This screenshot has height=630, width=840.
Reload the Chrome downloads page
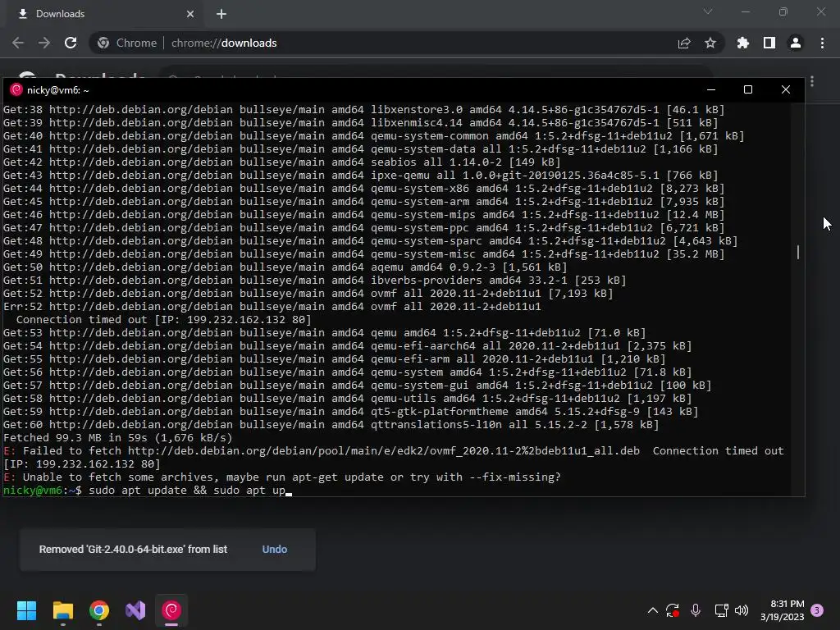(x=71, y=43)
